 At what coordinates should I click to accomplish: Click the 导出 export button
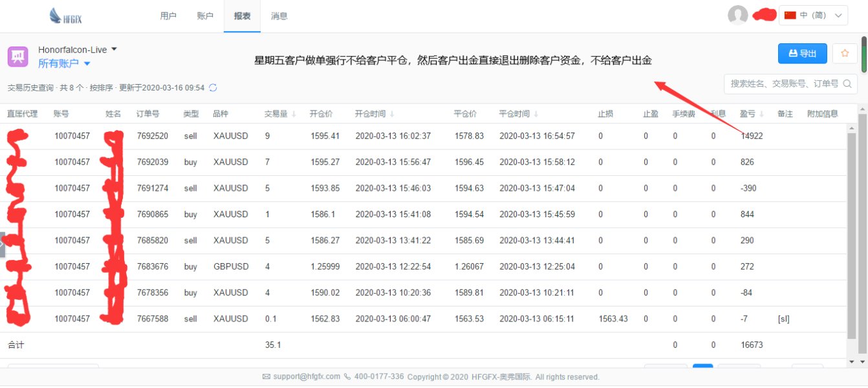[x=802, y=54]
